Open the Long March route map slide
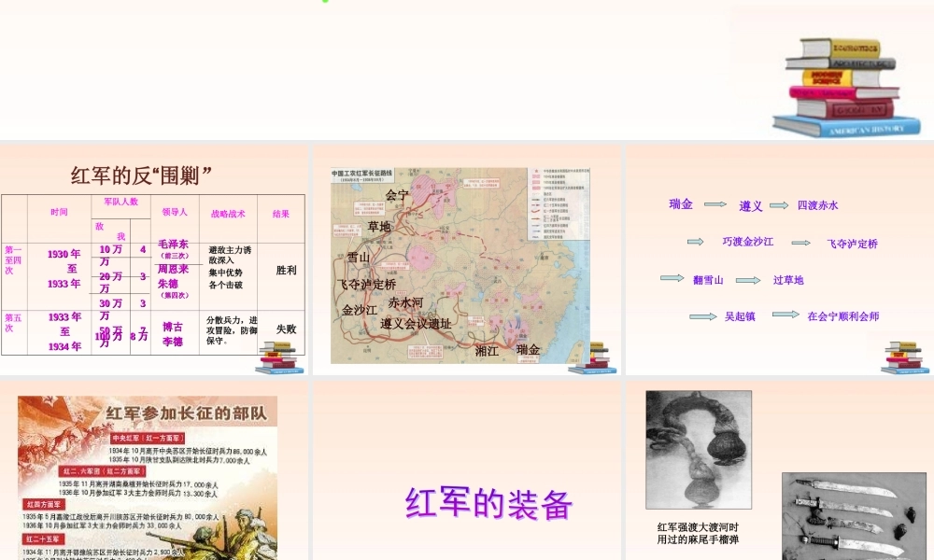This screenshot has width=934, height=560. [466, 259]
